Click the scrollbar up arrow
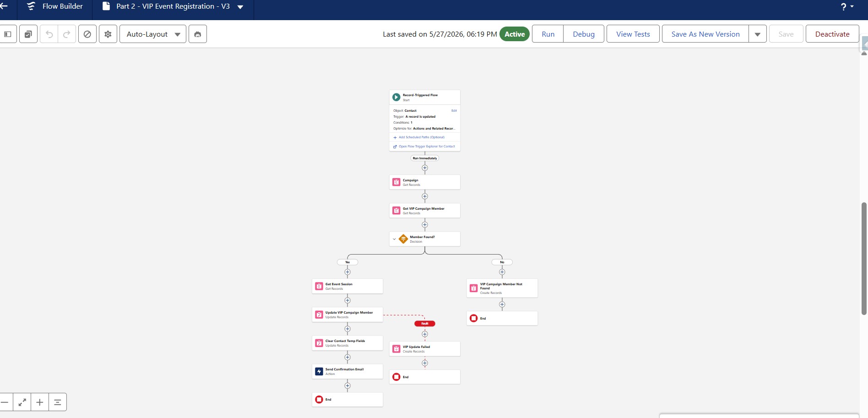Viewport: 868px width, 418px height. pos(864,54)
